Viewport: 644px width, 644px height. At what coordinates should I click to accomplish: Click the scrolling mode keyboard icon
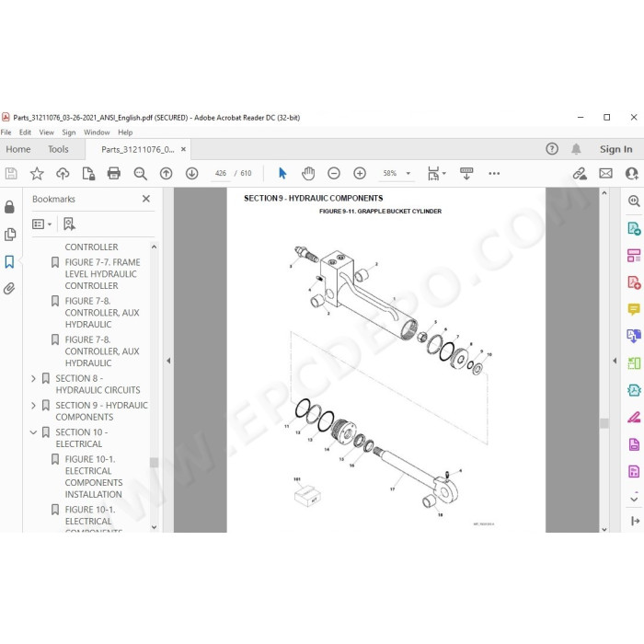point(466,173)
